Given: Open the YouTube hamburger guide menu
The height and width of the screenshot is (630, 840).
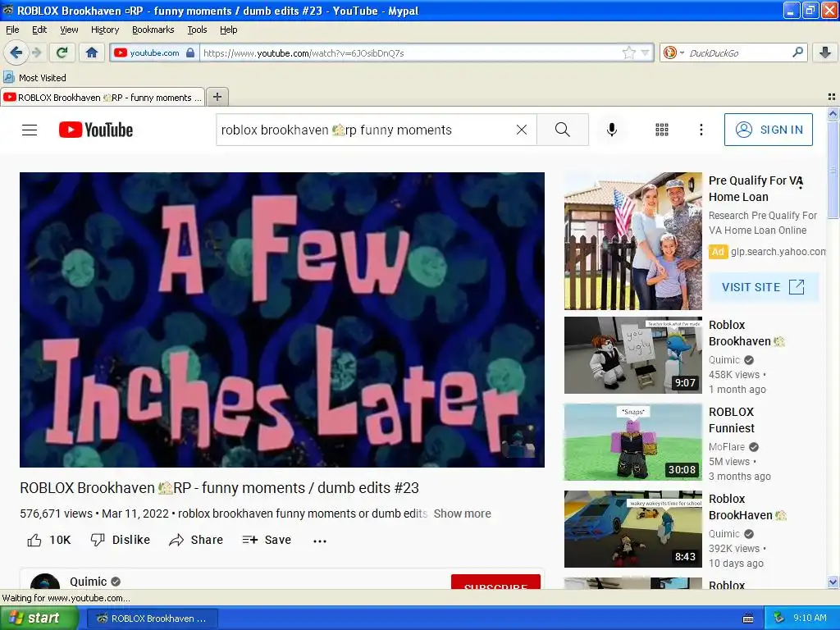Looking at the screenshot, I should tap(30, 130).
